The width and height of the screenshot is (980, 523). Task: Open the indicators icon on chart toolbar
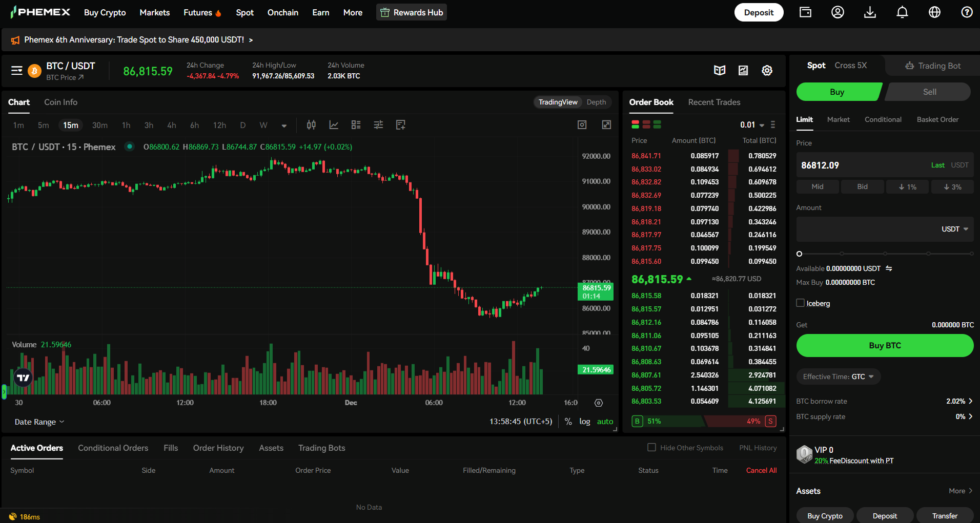click(x=334, y=124)
